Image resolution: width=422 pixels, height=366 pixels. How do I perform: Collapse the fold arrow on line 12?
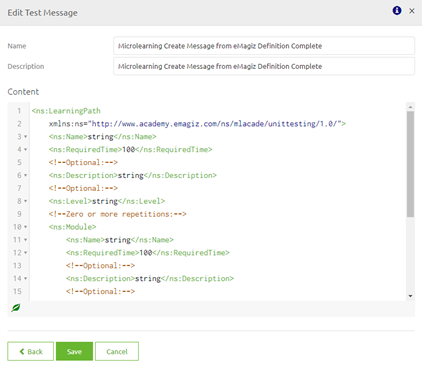tap(26, 253)
